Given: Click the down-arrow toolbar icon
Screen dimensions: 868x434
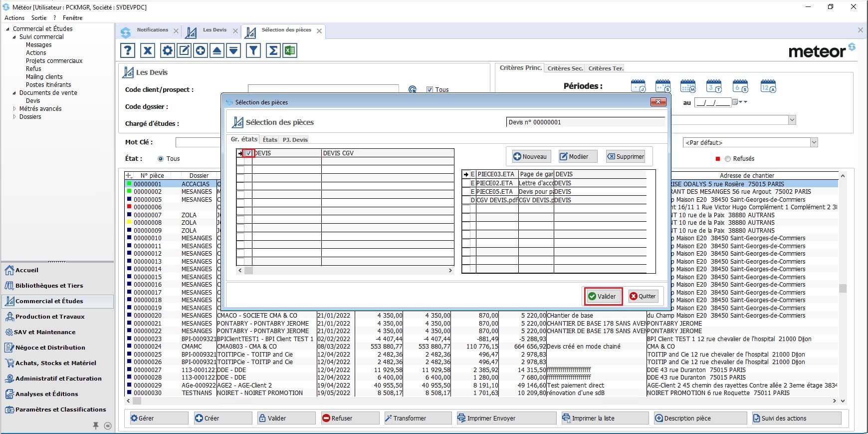Looking at the screenshot, I should (233, 50).
